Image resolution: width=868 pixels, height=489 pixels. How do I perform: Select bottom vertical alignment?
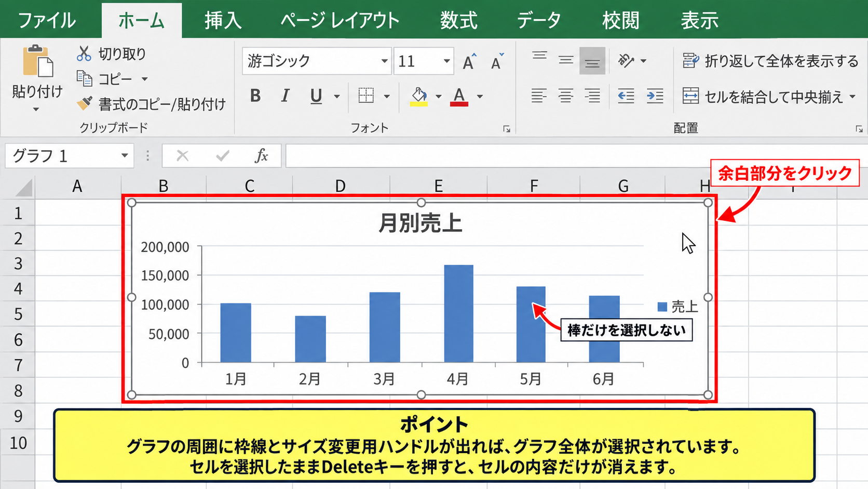[592, 61]
